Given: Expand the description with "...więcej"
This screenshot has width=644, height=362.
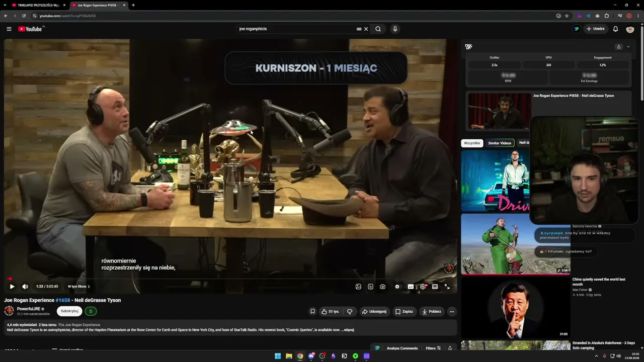Looking at the screenshot, I should pos(348,330).
